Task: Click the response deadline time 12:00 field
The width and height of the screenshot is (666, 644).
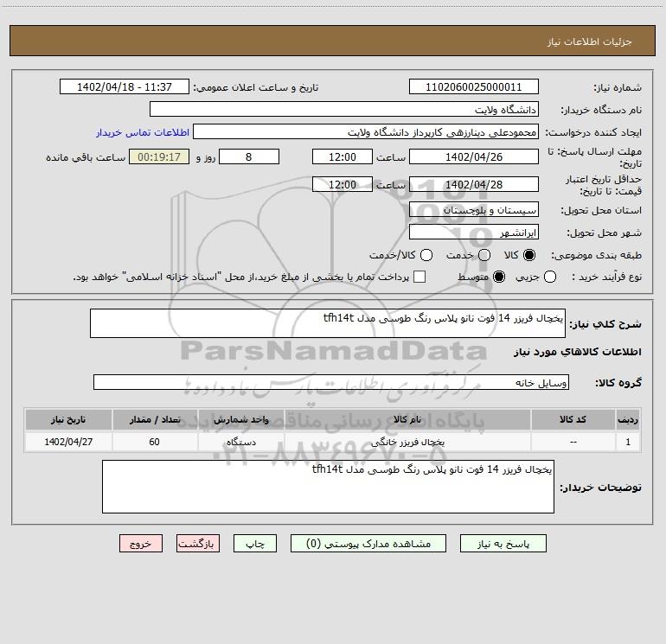Action: [343, 156]
